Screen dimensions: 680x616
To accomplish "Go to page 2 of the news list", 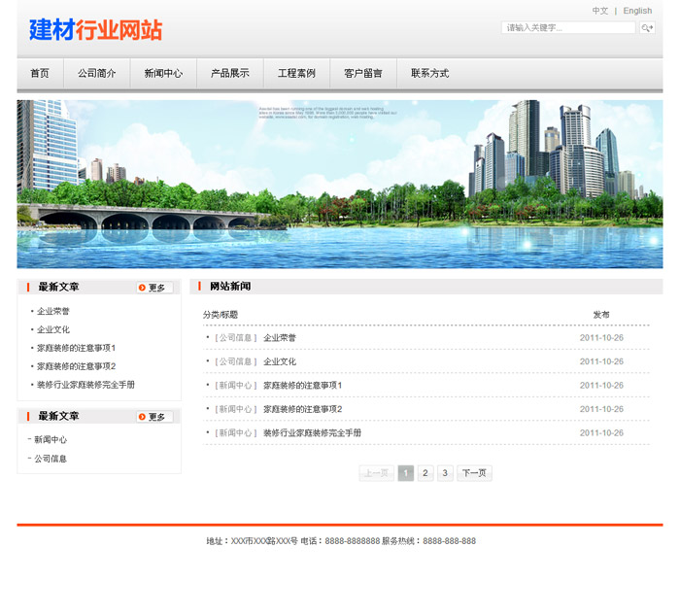I will [425, 473].
